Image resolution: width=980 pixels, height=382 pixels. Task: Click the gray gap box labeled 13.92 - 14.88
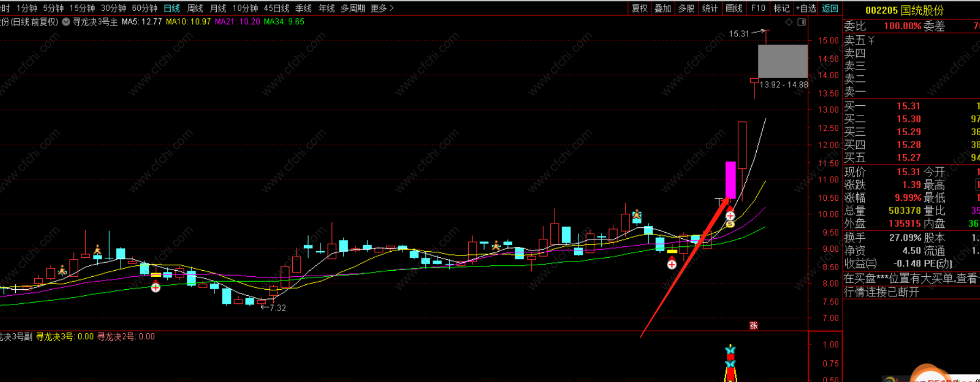783,61
